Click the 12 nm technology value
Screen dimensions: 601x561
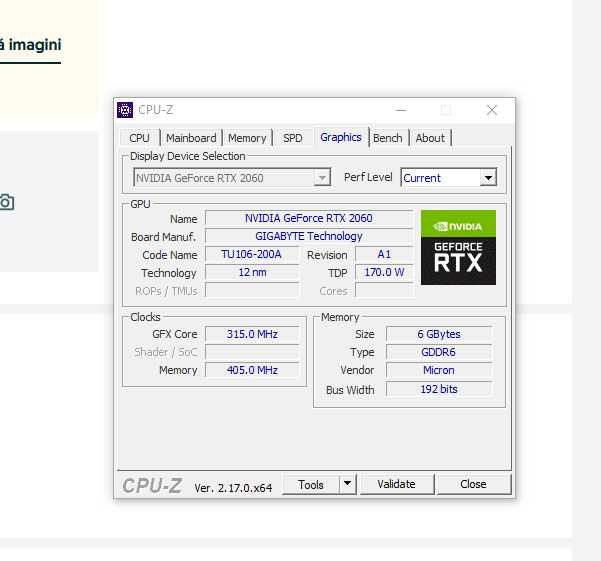click(x=252, y=272)
